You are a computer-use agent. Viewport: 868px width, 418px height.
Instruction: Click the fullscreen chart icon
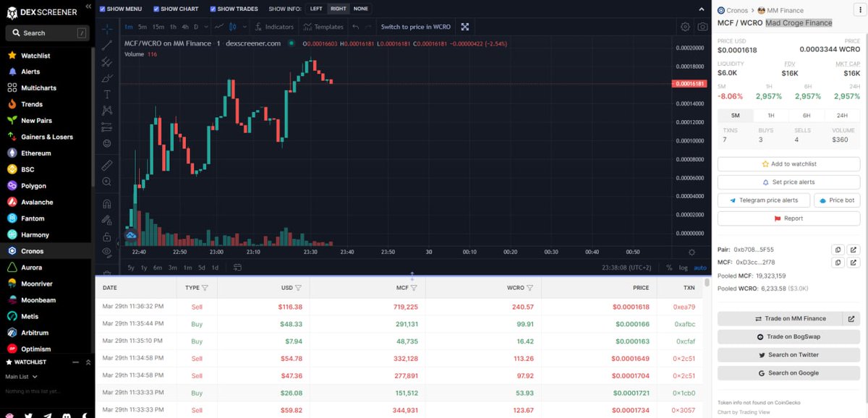click(465, 27)
